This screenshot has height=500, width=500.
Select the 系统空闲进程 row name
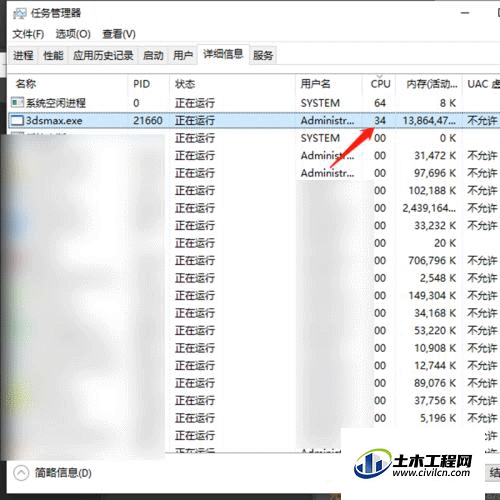click(x=56, y=103)
